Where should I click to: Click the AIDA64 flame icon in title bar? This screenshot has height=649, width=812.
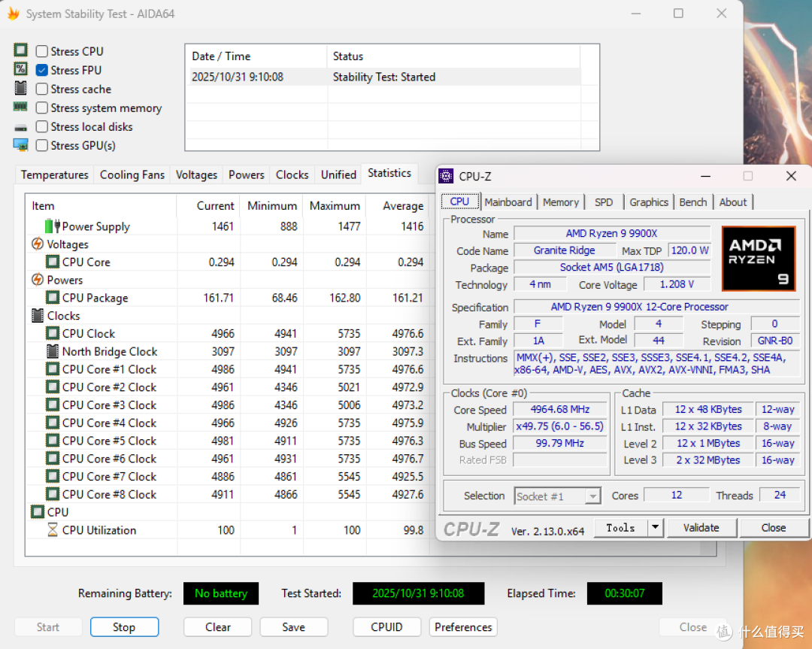14,14
